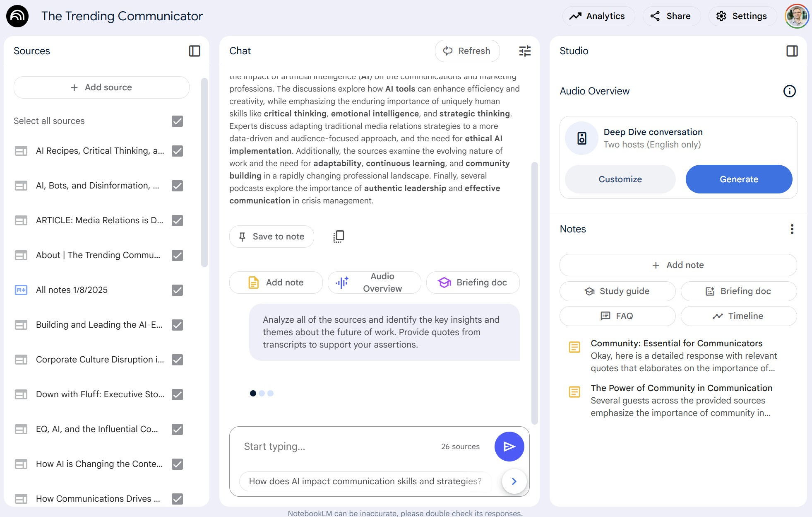
Task: Open the Notes three-dot menu
Action: 792,229
